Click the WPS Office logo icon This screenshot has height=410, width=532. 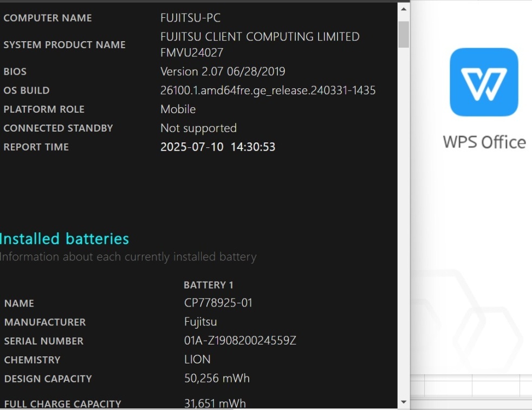[484, 82]
